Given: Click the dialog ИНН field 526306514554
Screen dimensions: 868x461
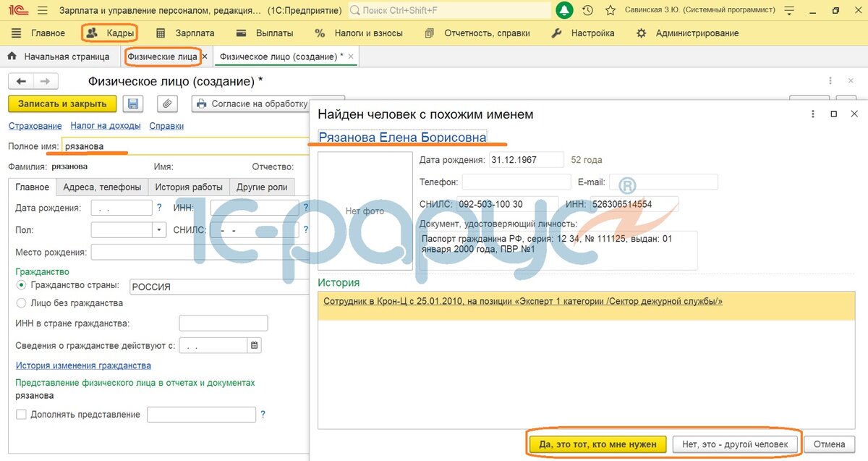Looking at the screenshot, I should tap(634, 204).
